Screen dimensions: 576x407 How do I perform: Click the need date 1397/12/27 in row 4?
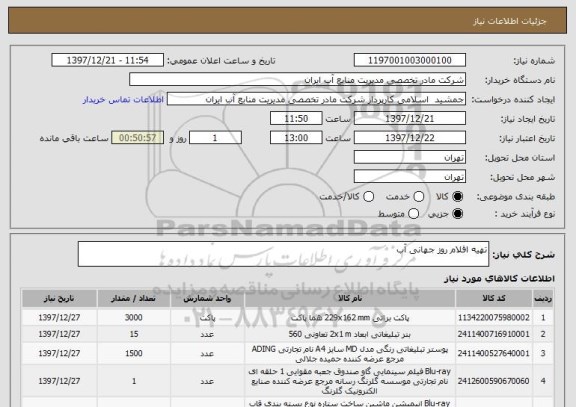click(x=59, y=381)
